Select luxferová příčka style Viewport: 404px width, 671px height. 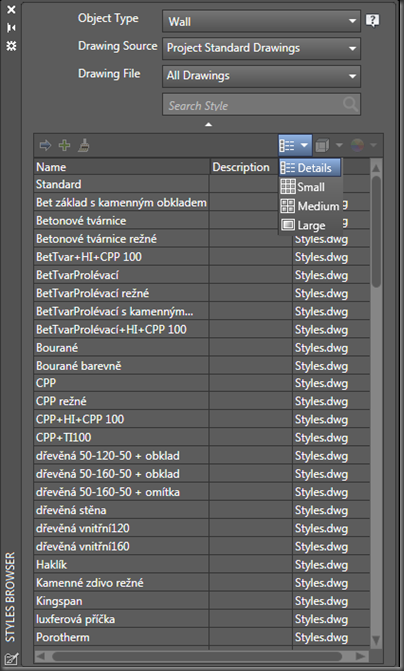(122, 619)
